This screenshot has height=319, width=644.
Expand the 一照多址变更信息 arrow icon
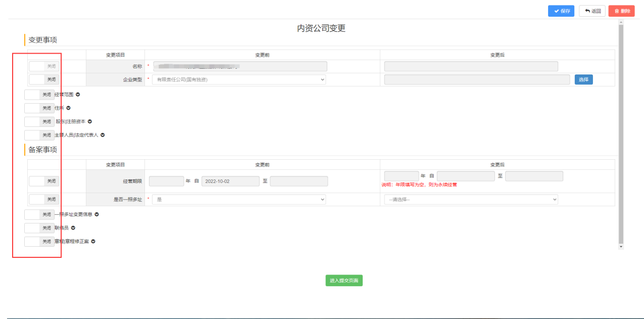click(96, 214)
